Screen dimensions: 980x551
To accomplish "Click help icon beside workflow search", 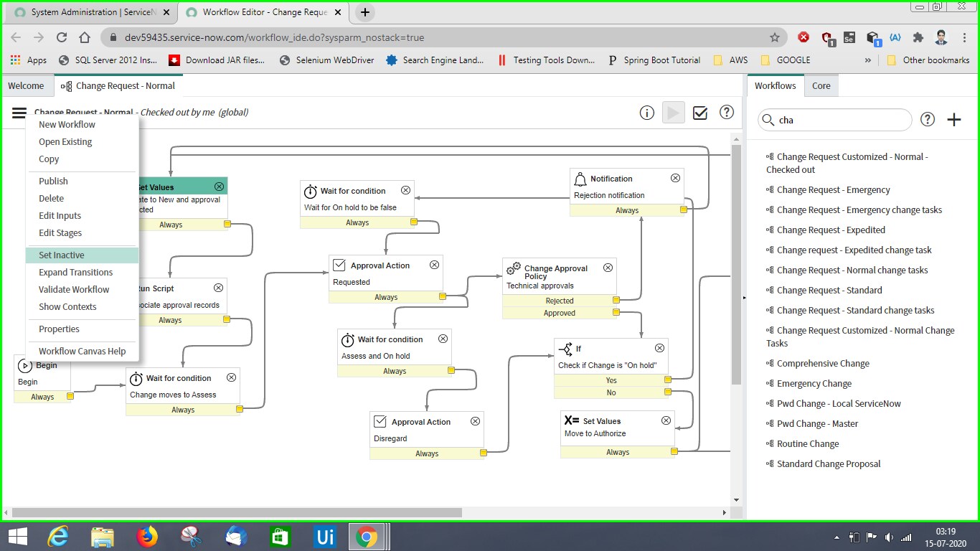I will (x=928, y=120).
